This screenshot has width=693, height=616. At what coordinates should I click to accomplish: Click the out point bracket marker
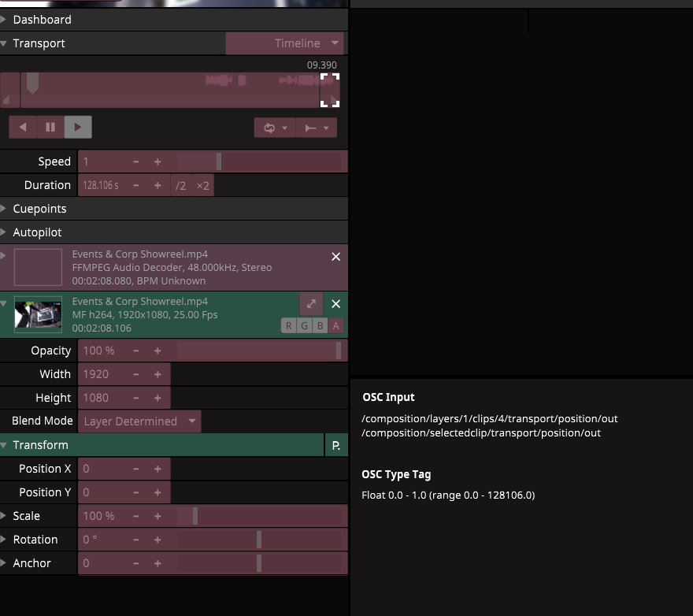(x=330, y=90)
